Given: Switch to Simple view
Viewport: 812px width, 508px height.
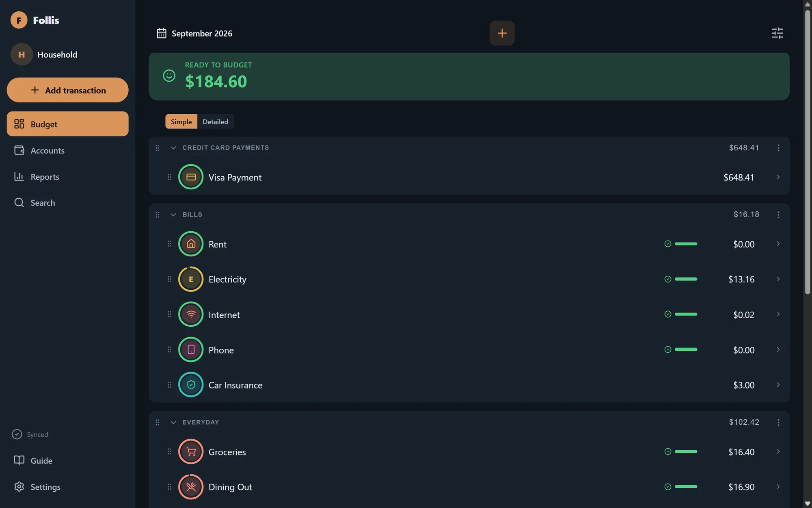Looking at the screenshot, I should tap(181, 122).
